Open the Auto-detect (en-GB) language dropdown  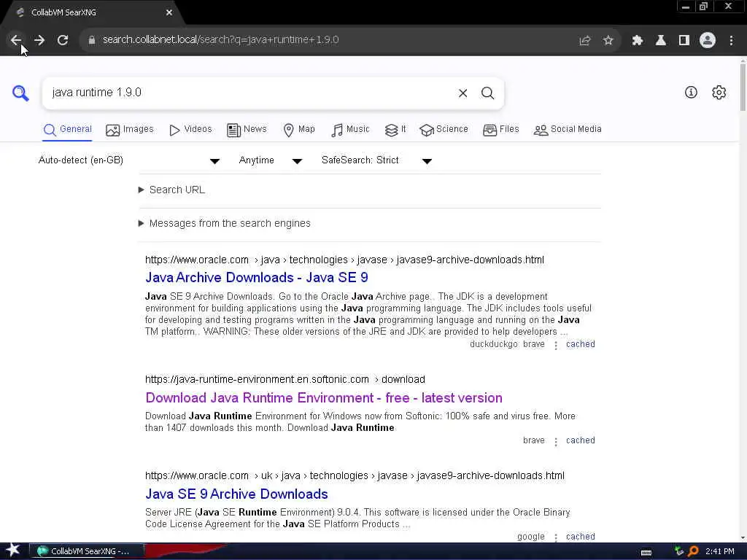pos(128,160)
